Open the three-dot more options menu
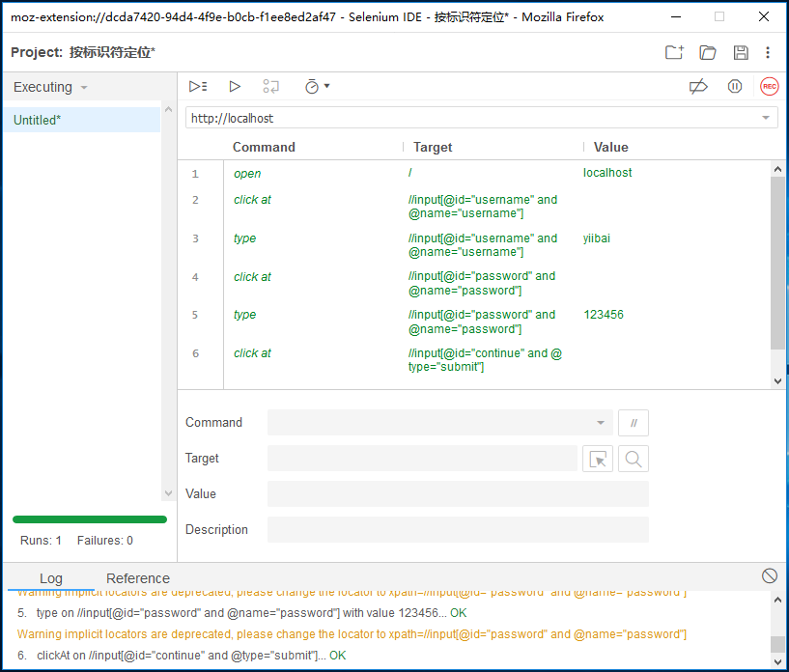789x672 pixels. tap(768, 52)
